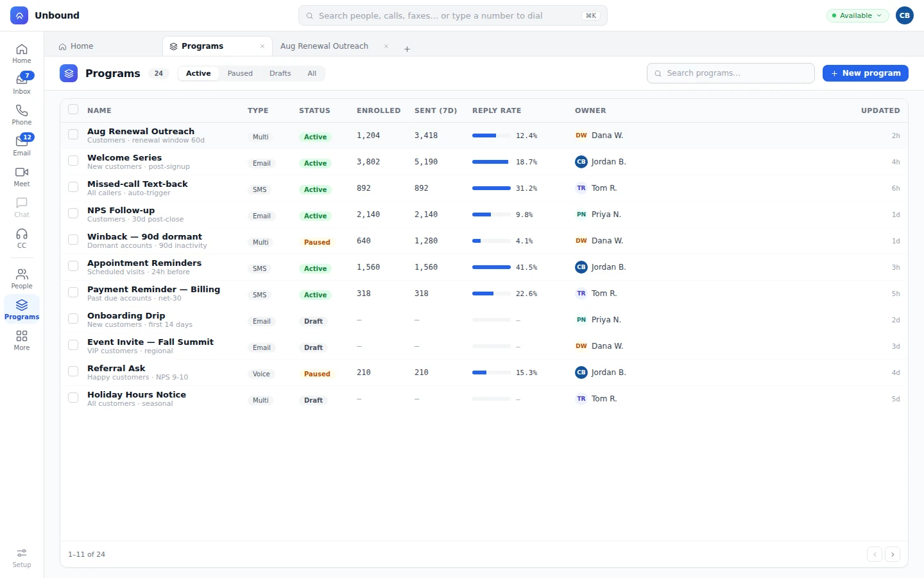The width and height of the screenshot is (924, 578).
Task: Go to next page of programs
Action: click(893, 554)
